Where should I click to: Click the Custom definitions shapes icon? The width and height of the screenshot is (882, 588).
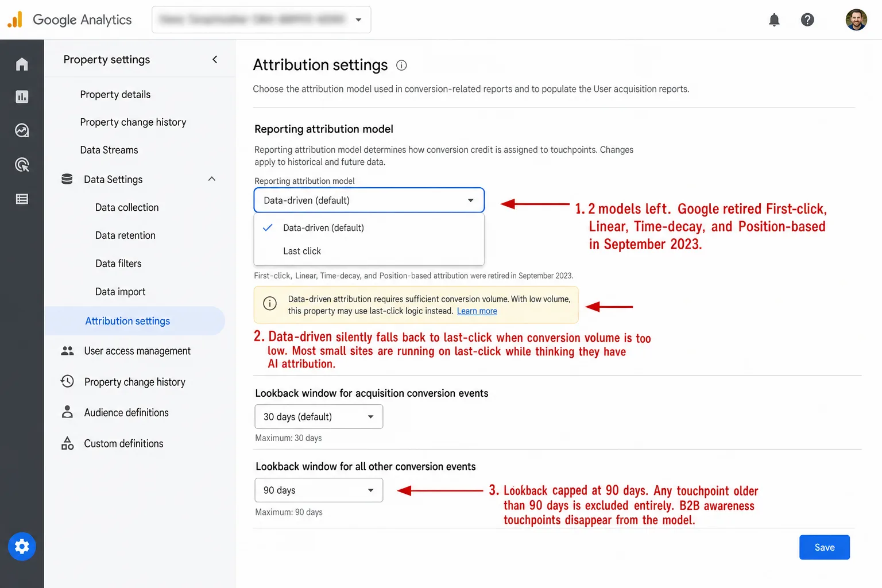[x=67, y=443]
